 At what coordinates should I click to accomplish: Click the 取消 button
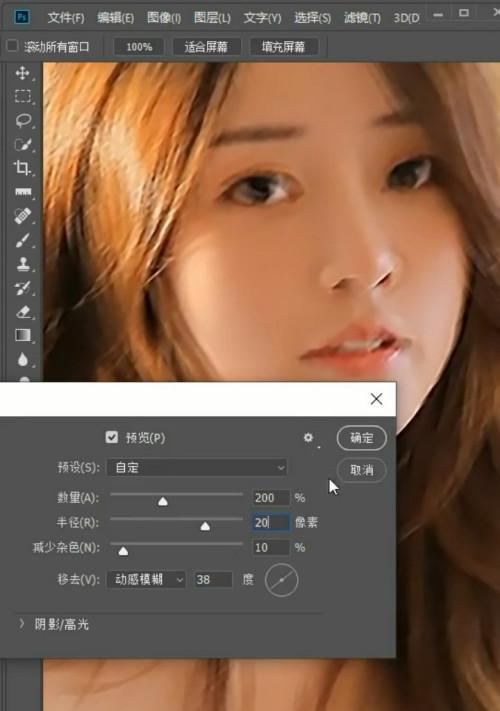point(362,470)
